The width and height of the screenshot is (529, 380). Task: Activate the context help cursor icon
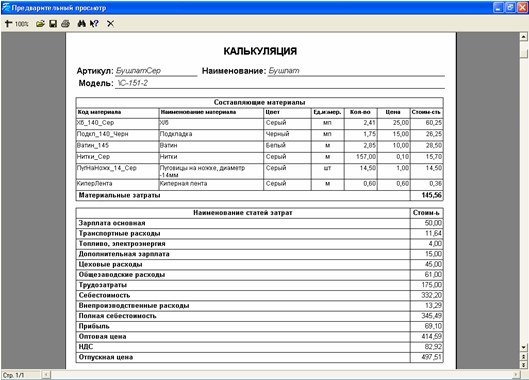pos(94,24)
